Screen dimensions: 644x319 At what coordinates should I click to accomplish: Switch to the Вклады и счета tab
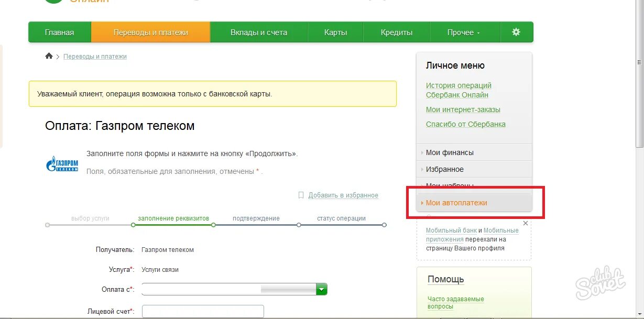pyautogui.click(x=259, y=32)
